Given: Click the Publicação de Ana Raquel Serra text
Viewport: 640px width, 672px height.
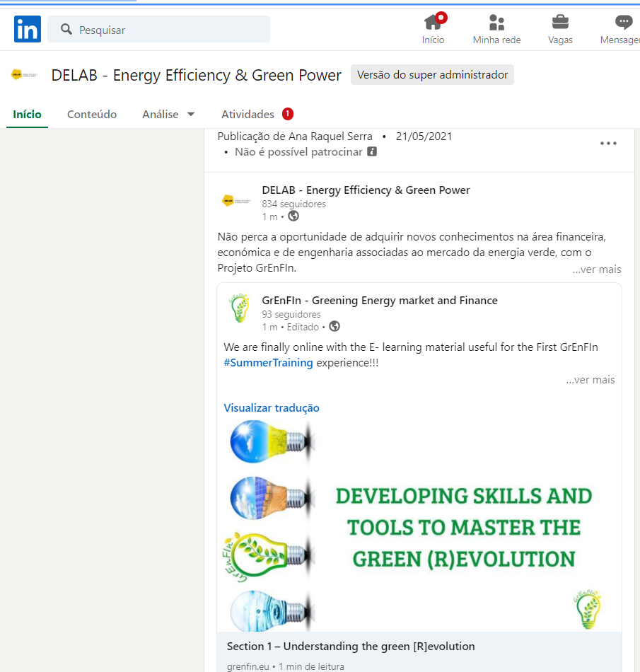Looking at the screenshot, I should (295, 137).
